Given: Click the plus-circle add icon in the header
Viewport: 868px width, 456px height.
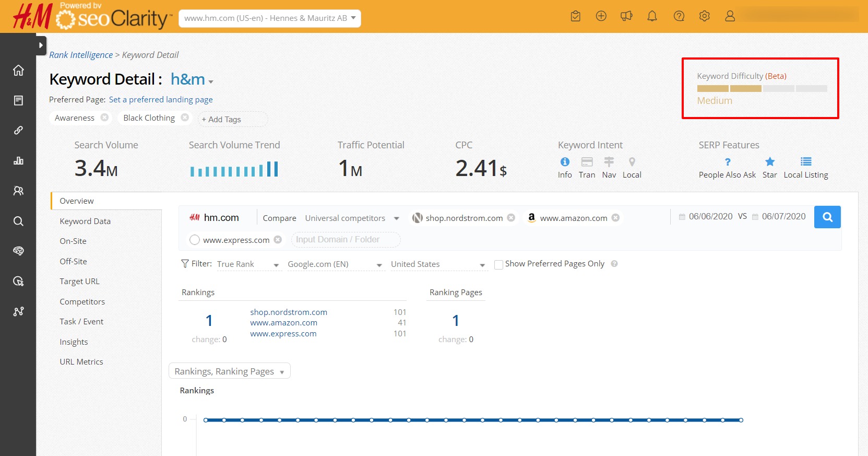Looking at the screenshot, I should [601, 16].
